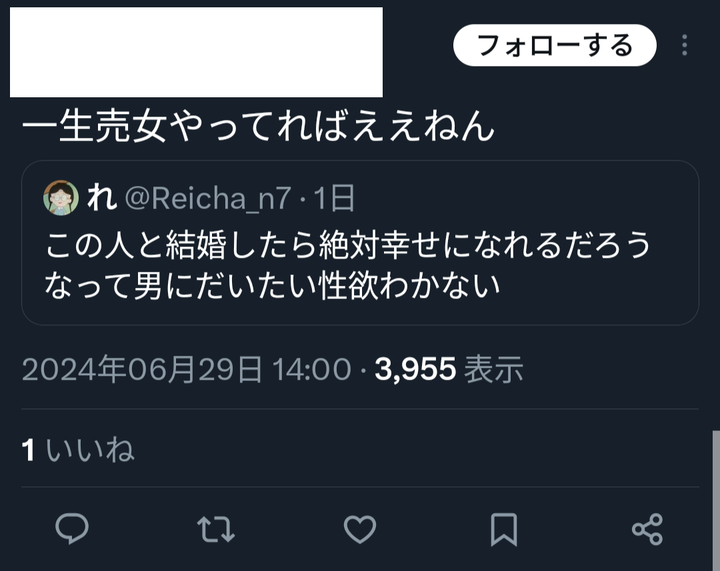Click the quoted post's 1日 time label
The image size is (720, 571).
click(x=334, y=198)
